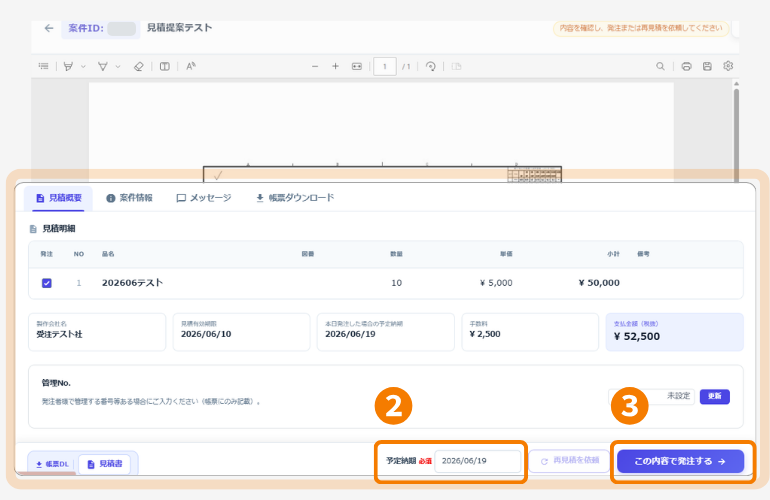Click the fit-to-width icon

tap(357, 66)
